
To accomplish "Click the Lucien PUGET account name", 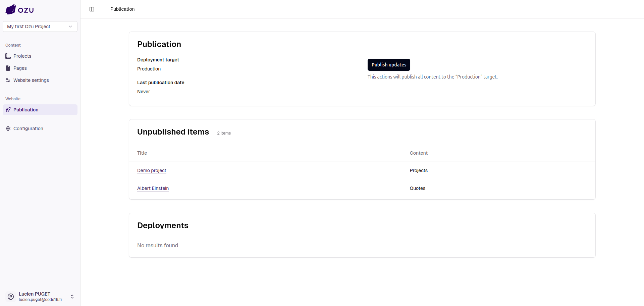I will coord(35,294).
